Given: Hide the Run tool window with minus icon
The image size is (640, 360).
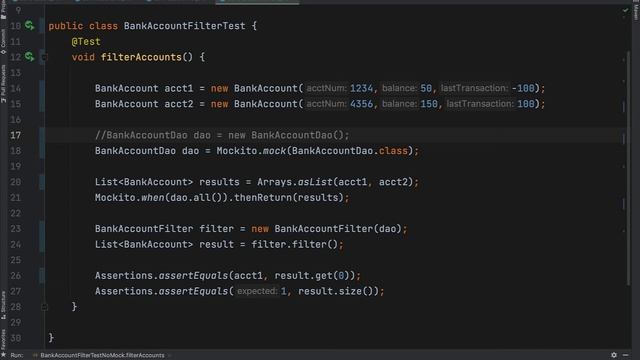Looking at the screenshot, I should coord(625,355).
